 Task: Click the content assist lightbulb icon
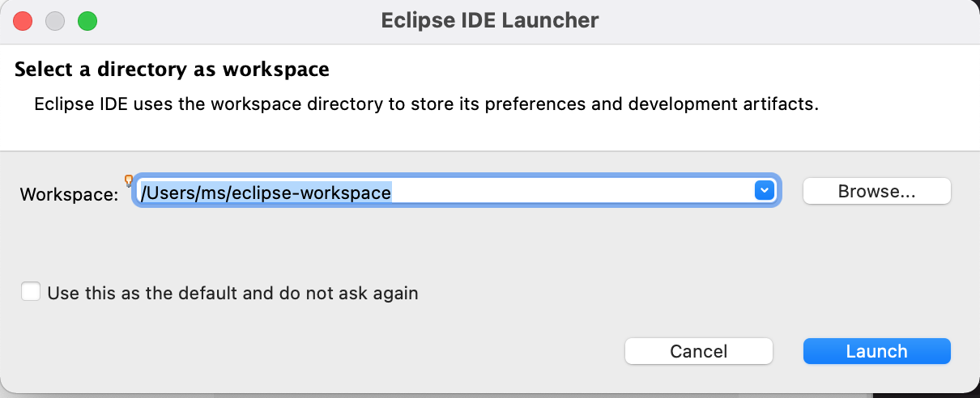point(128,180)
